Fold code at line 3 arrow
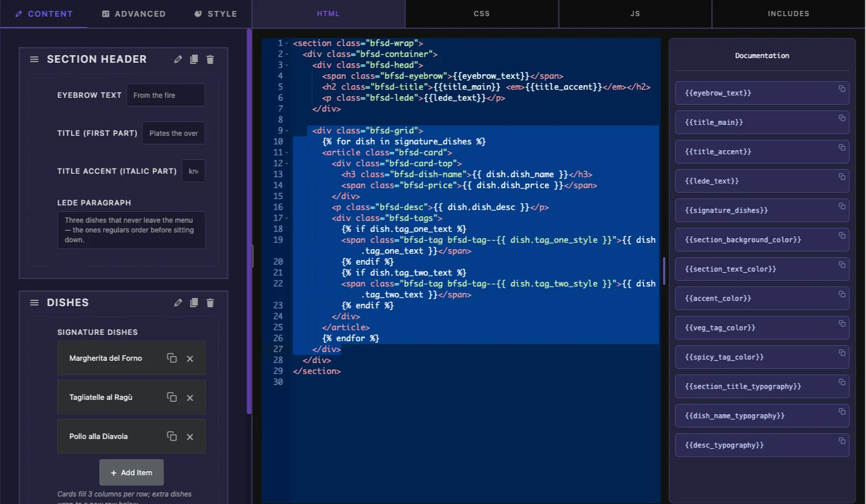 287,65
